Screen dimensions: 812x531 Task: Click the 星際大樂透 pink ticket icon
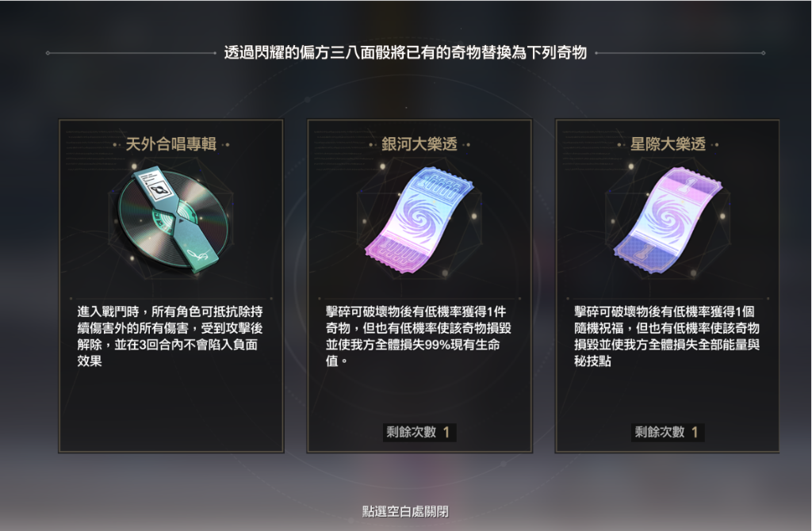point(668,220)
